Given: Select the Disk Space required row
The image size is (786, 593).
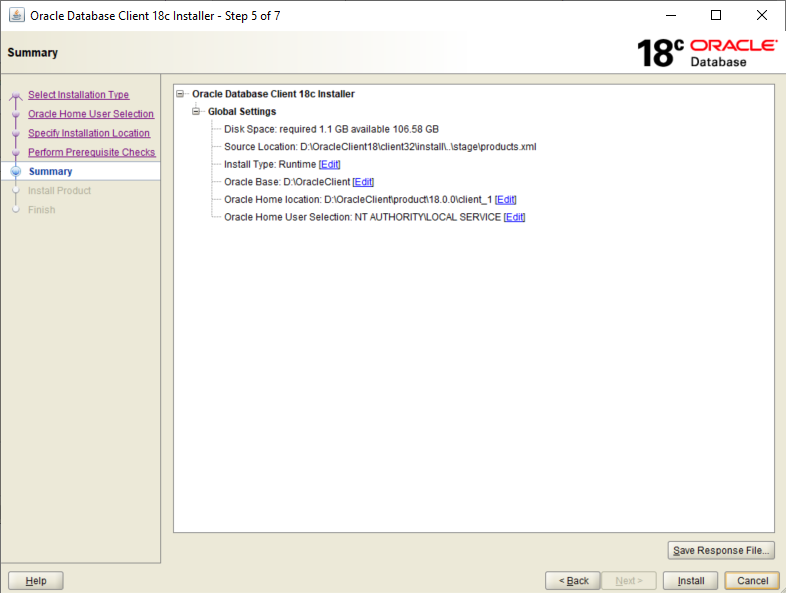Looking at the screenshot, I should point(331,129).
